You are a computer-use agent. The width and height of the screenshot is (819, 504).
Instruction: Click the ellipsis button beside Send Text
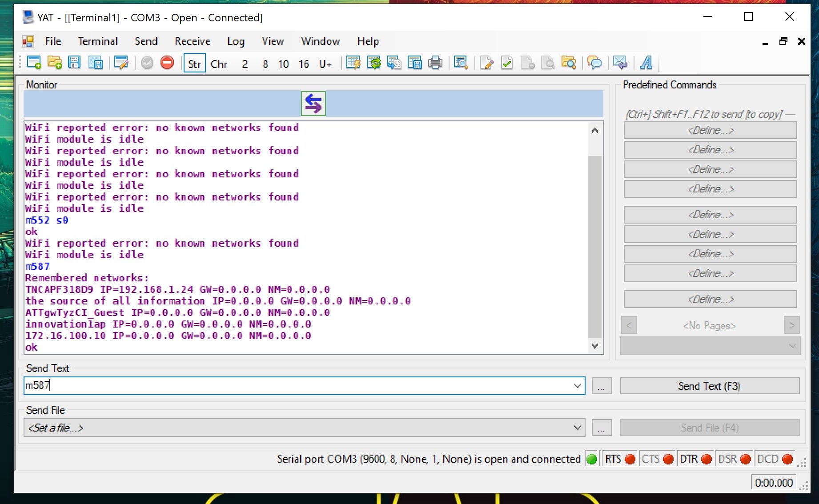tap(602, 386)
